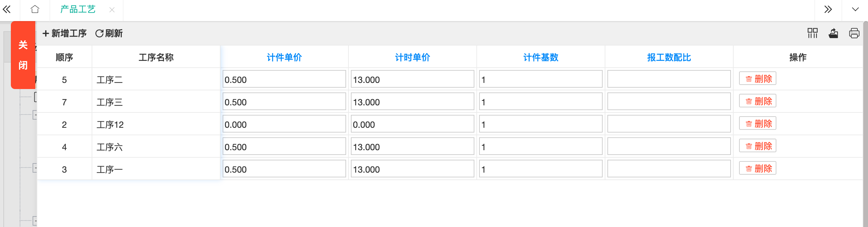Sort by 计件单价 column header
The width and height of the screenshot is (868, 227).
[284, 57]
